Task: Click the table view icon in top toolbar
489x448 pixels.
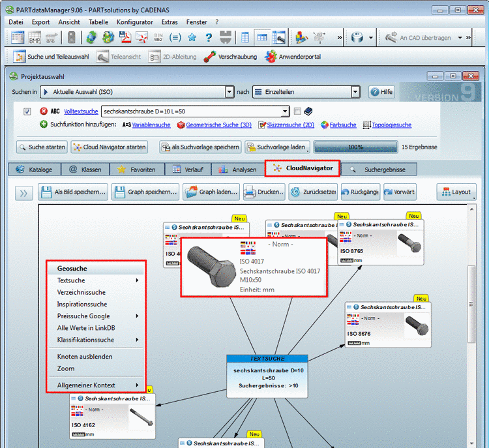Action: click(18, 37)
